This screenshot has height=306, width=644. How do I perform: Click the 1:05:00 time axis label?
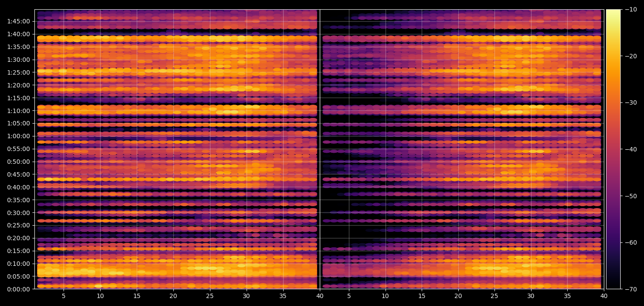tap(19, 123)
